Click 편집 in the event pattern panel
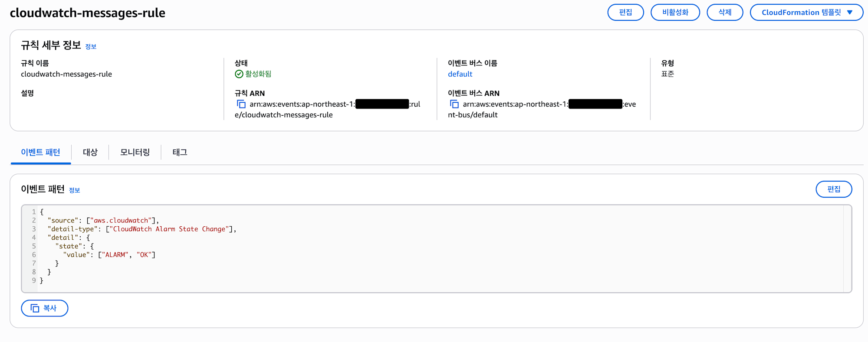Image resolution: width=868 pixels, height=342 pixels. click(x=834, y=189)
